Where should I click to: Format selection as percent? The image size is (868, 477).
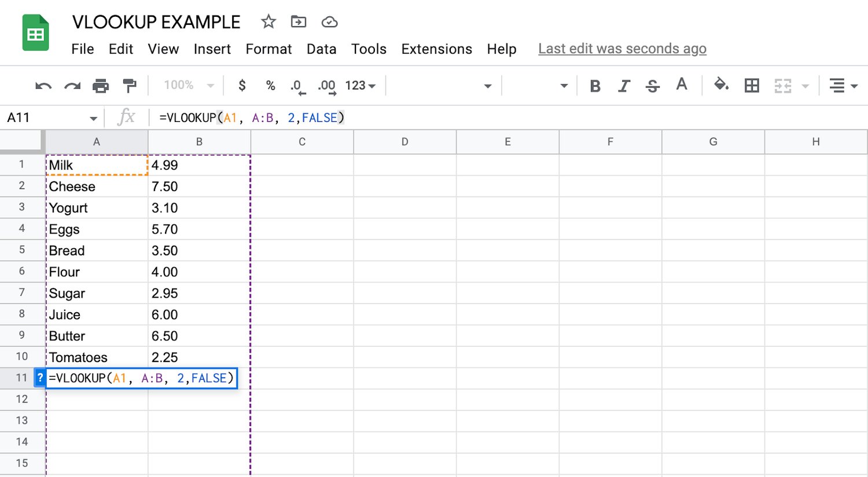tap(270, 85)
